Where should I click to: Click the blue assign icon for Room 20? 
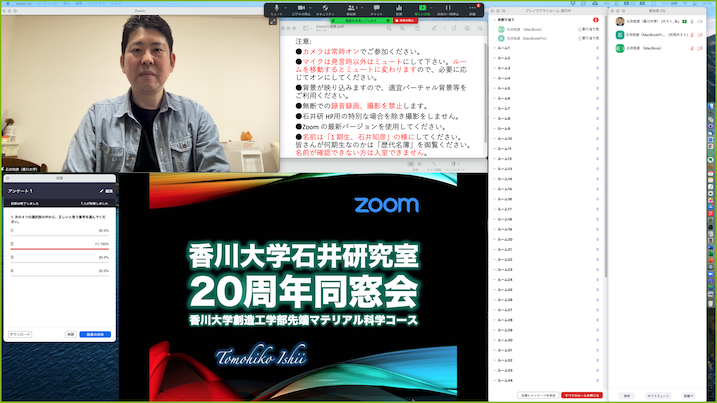(x=597, y=239)
